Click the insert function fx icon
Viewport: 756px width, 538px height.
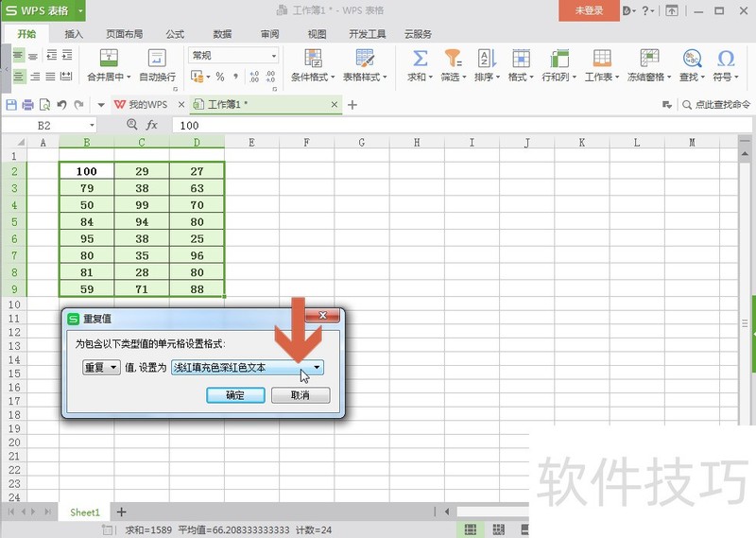[151, 125]
